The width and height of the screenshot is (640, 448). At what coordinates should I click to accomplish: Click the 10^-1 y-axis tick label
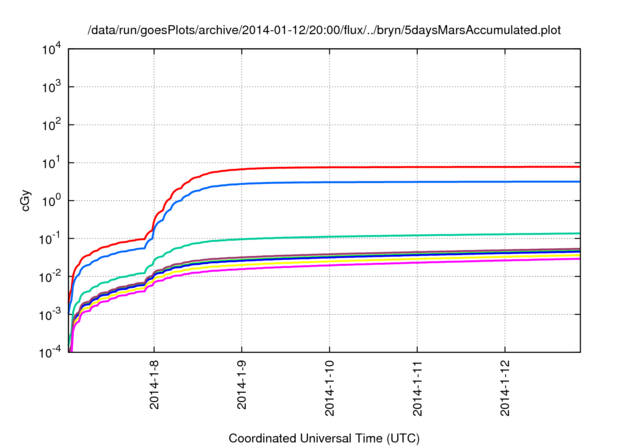point(50,239)
